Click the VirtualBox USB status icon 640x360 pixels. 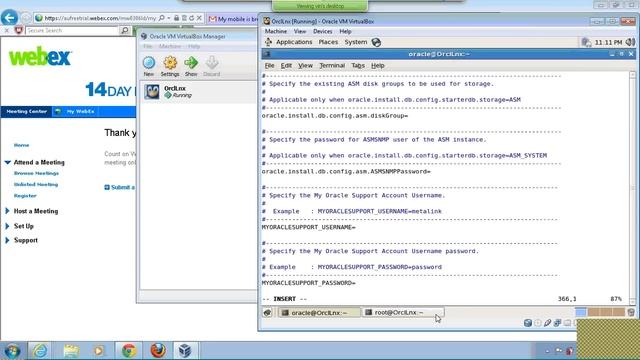click(x=548, y=323)
